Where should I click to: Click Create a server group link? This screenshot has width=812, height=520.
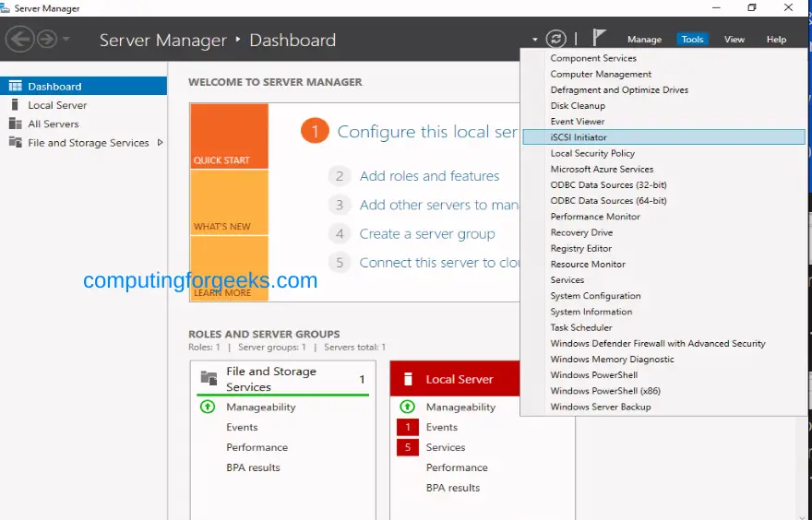(x=427, y=234)
